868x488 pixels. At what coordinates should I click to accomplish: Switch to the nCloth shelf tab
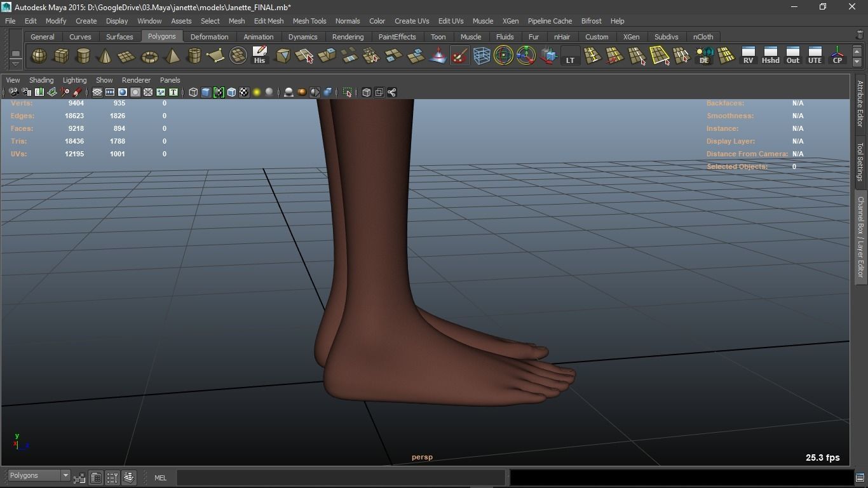(703, 37)
